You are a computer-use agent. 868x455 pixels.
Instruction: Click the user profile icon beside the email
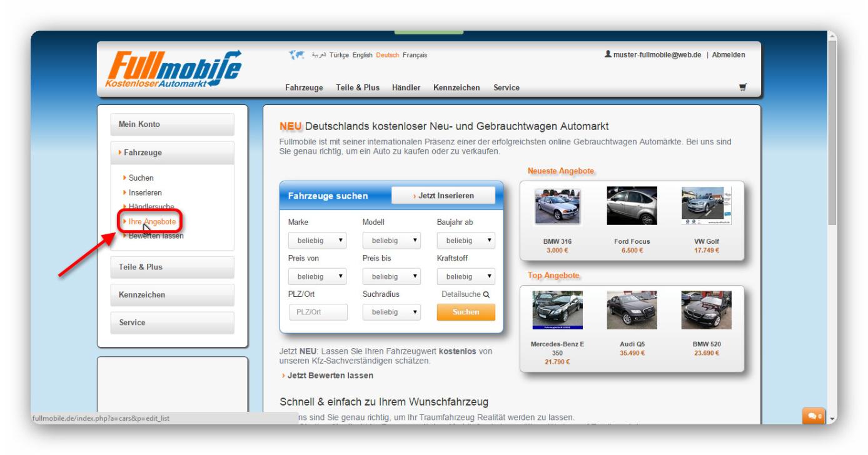[608, 55]
